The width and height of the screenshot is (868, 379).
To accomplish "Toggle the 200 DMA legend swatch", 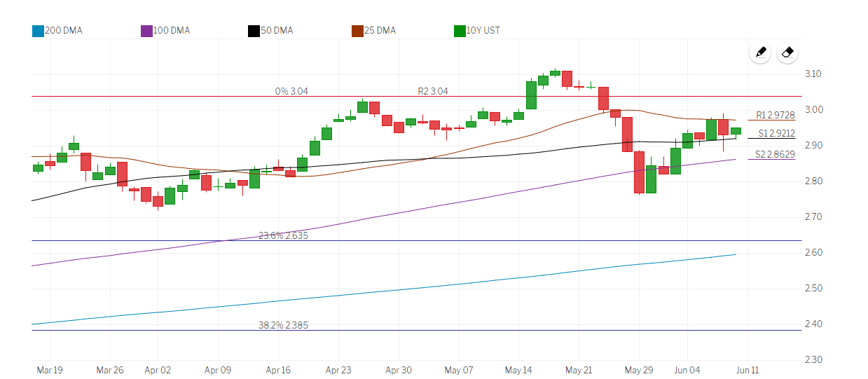I will [x=38, y=31].
